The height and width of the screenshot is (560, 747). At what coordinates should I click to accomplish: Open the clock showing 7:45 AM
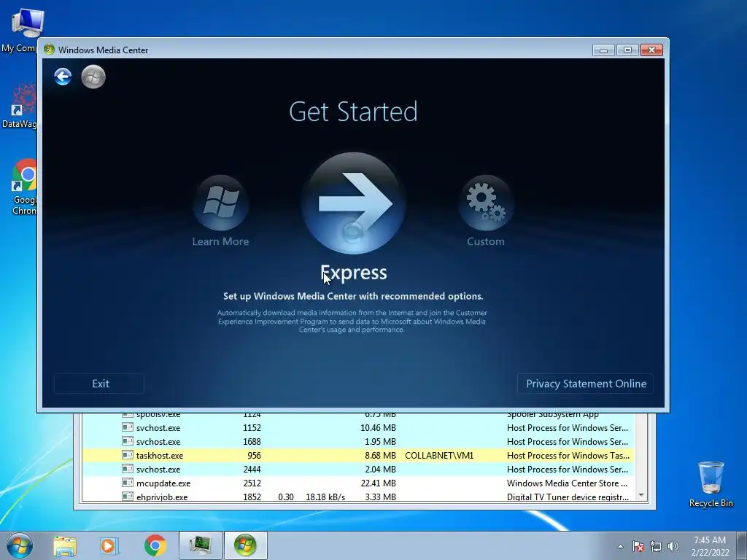click(710, 546)
